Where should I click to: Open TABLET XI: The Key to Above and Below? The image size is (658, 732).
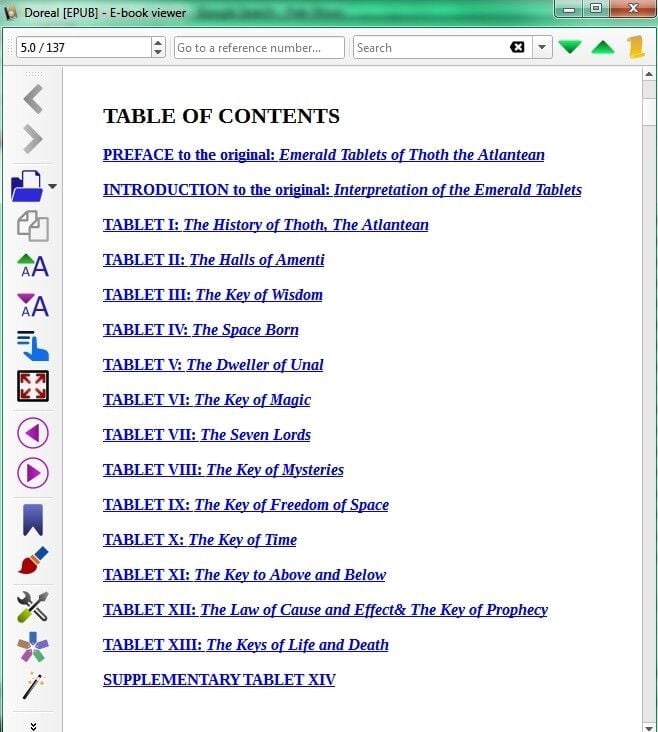pos(244,575)
